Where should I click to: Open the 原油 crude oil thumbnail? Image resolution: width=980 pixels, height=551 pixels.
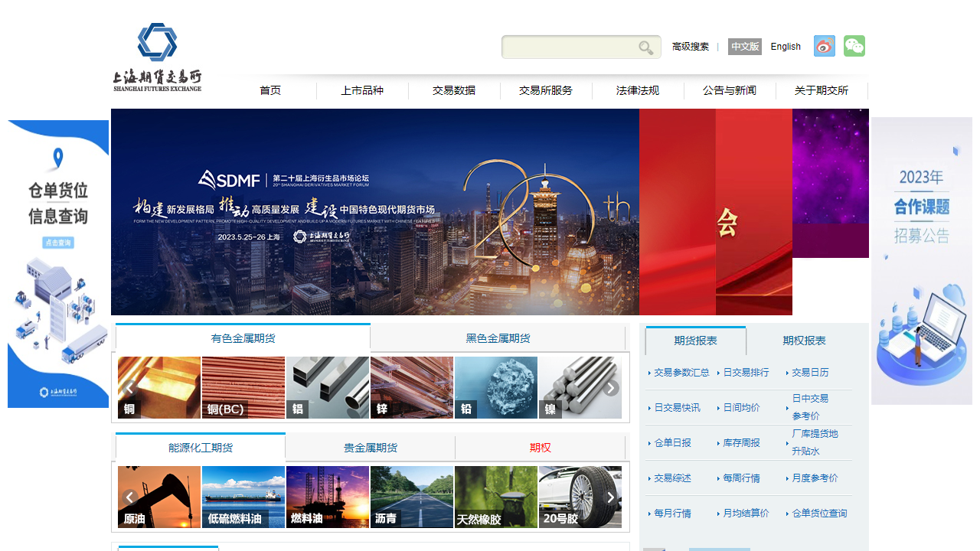[159, 497]
